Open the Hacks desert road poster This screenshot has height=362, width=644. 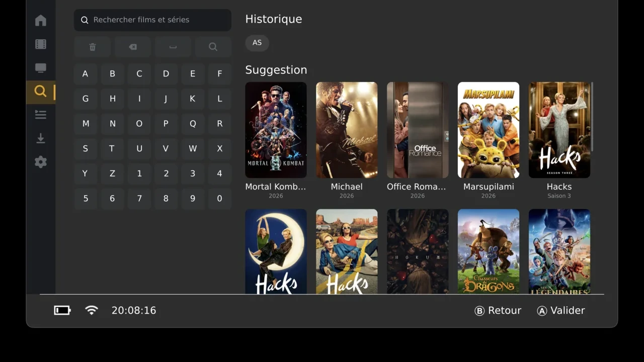[347, 251]
